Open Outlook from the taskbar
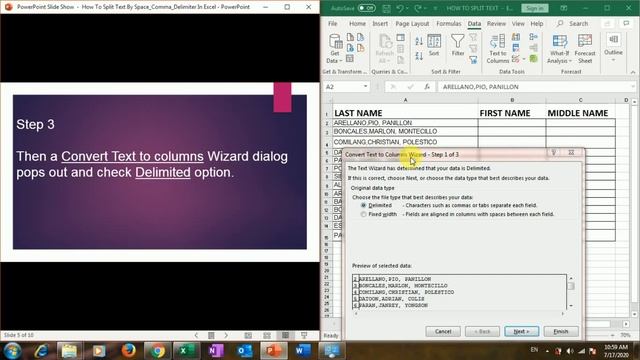640x360 pixels. pyautogui.click(x=244, y=351)
